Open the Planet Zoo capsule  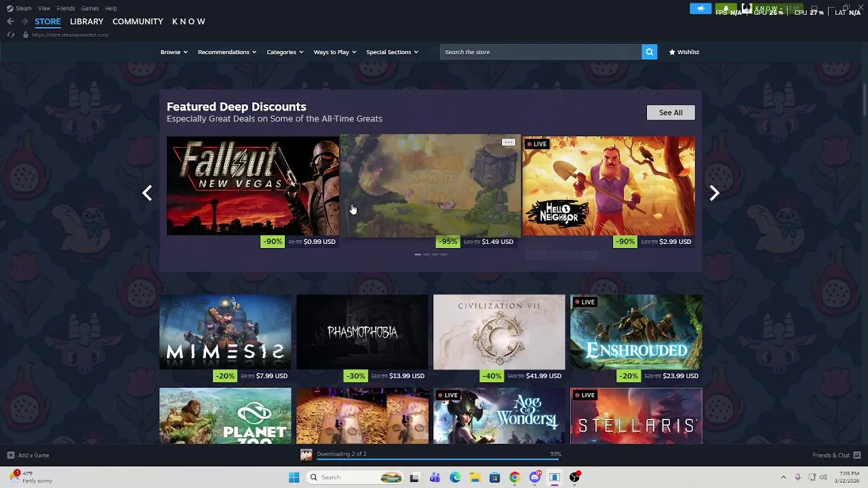click(x=225, y=416)
